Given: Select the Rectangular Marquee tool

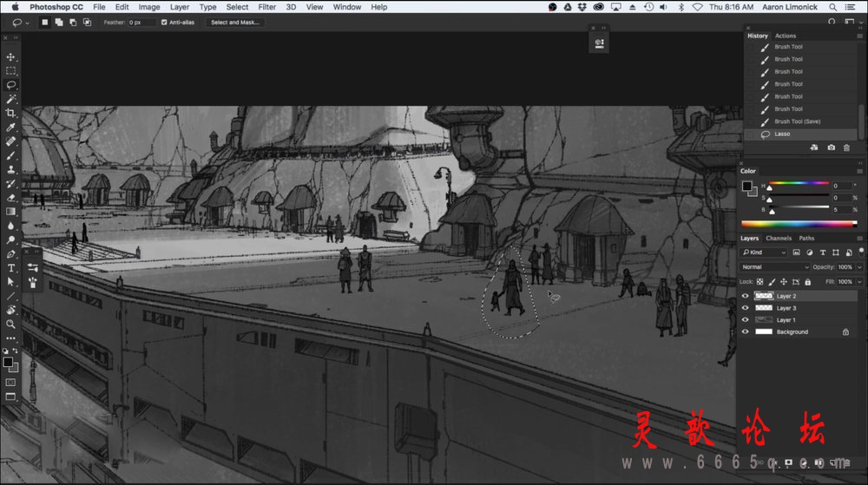Looking at the screenshot, I should [x=10, y=71].
